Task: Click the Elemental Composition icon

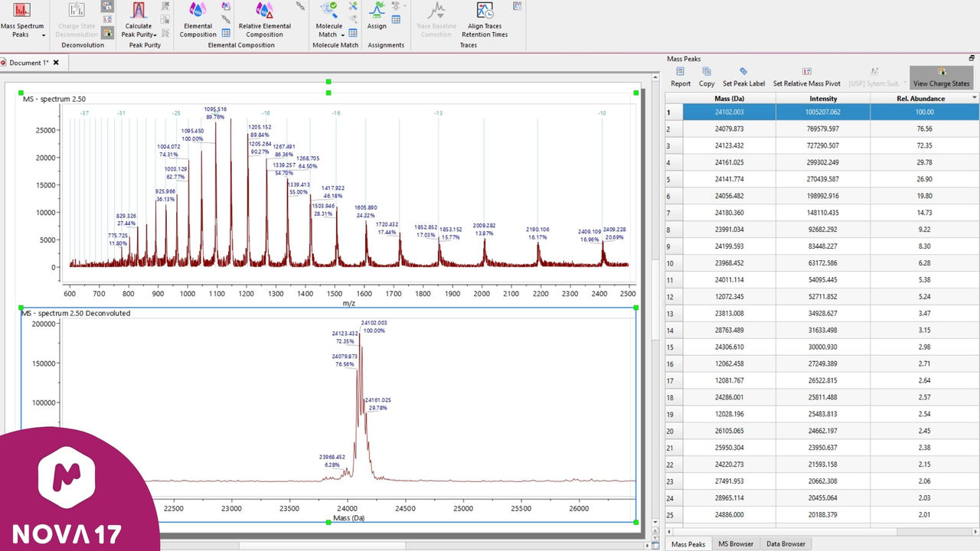Action: coord(198,11)
